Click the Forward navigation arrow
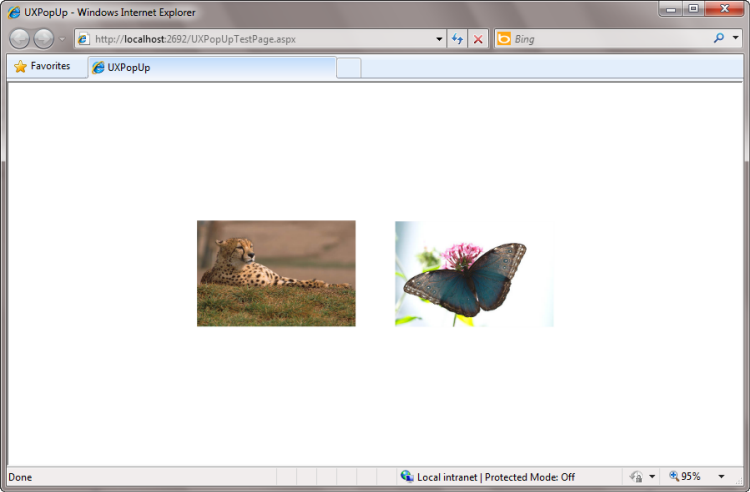The width and height of the screenshot is (750, 492). pos(43,39)
